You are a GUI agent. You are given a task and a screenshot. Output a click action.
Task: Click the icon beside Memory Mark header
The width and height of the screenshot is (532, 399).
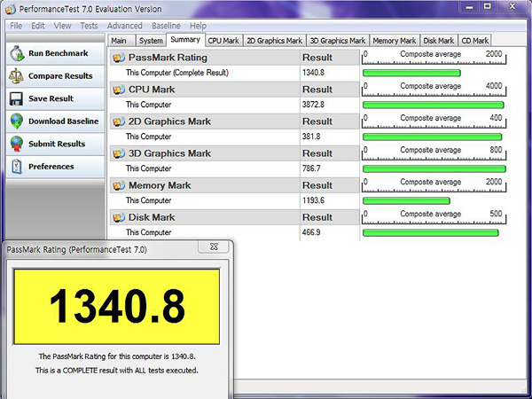tap(119, 185)
